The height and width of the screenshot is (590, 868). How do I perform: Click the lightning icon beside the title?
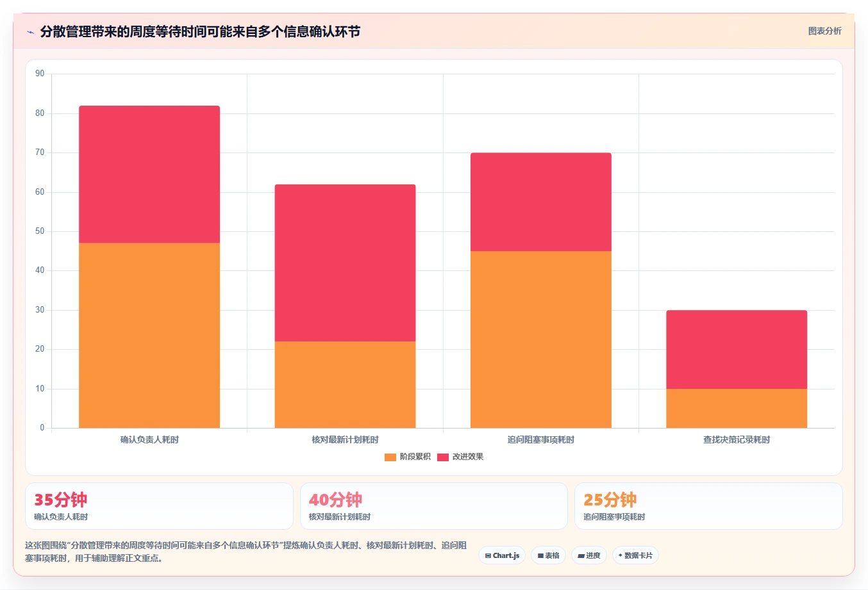30,32
